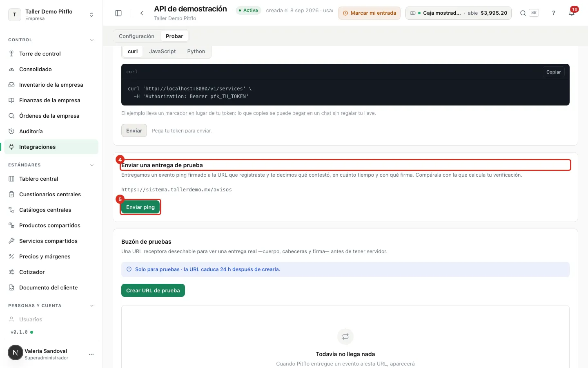Open the help question mark icon
Image resolution: width=588 pixels, height=368 pixels.
coord(554,13)
